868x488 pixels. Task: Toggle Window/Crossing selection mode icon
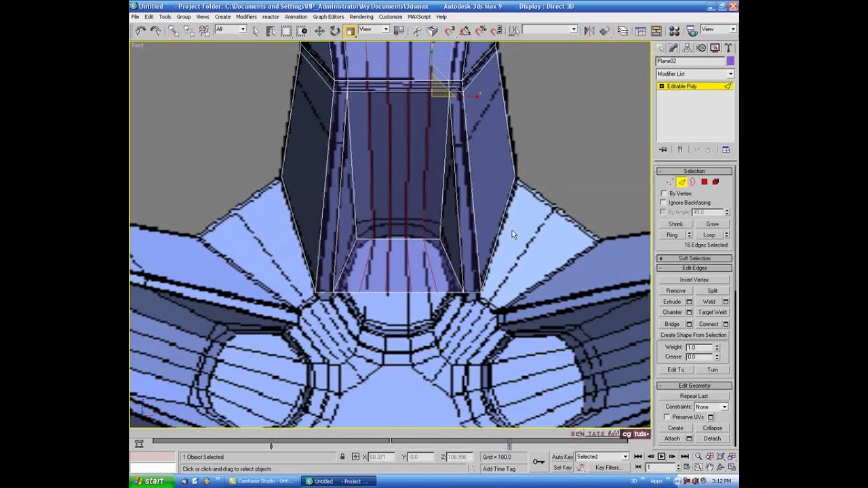click(302, 30)
